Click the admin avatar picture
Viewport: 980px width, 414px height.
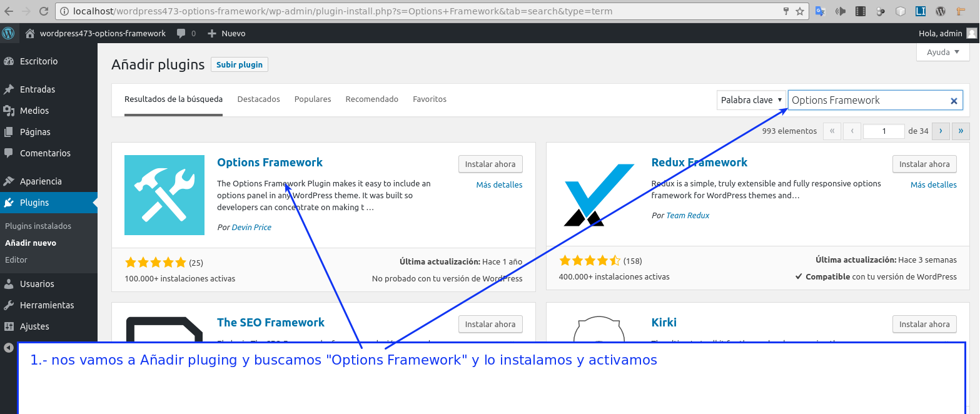971,33
